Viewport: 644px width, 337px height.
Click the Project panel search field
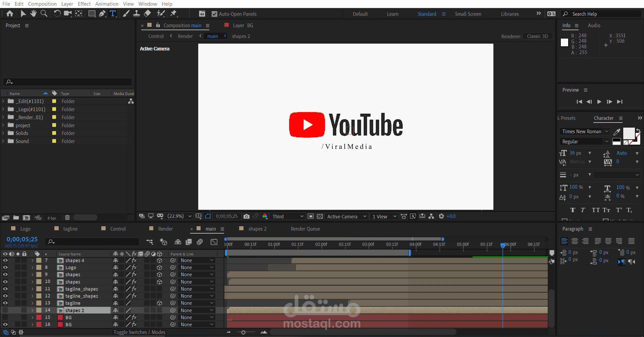coord(67,82)
